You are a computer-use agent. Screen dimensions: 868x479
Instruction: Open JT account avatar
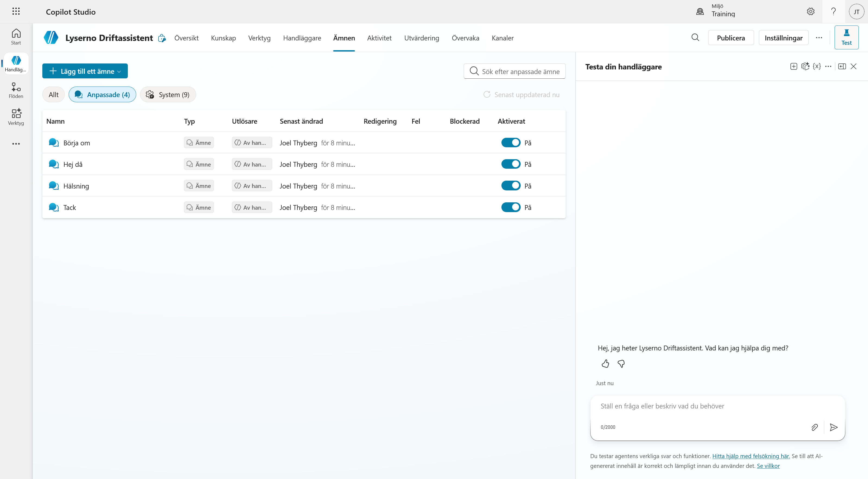coord(856,12)
